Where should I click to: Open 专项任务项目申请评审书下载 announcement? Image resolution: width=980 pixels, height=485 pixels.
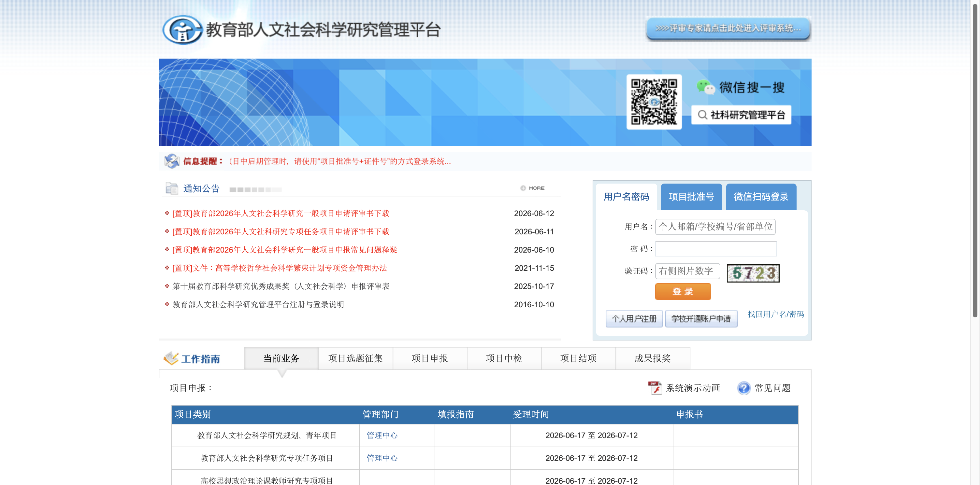(x=281, y=232)
